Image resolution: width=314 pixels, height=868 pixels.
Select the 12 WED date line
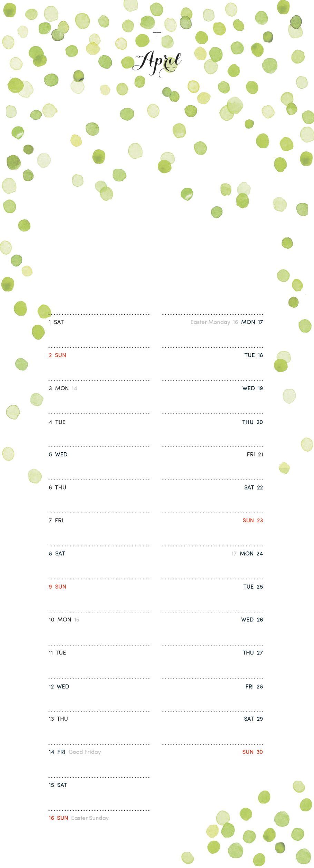pos(59,687)
